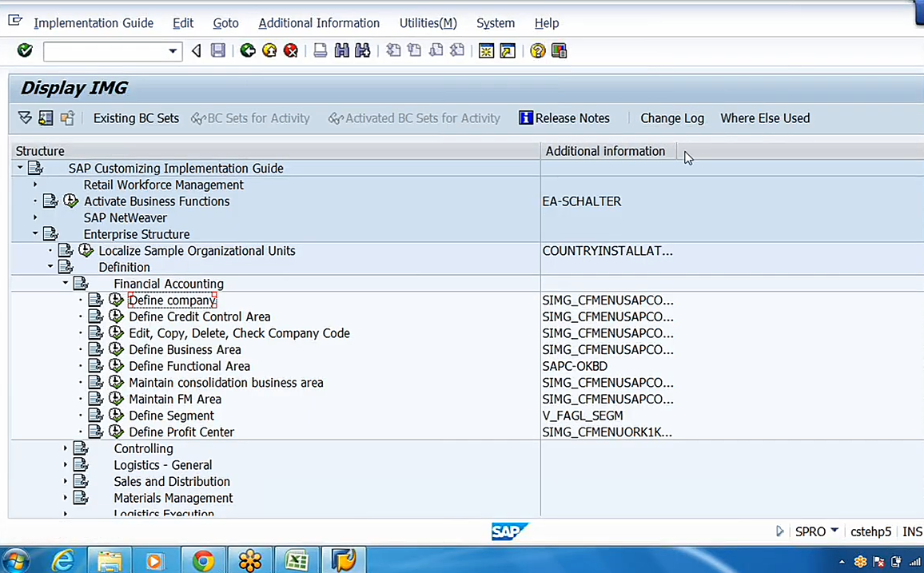Click the First Page icon

[393, 50]
